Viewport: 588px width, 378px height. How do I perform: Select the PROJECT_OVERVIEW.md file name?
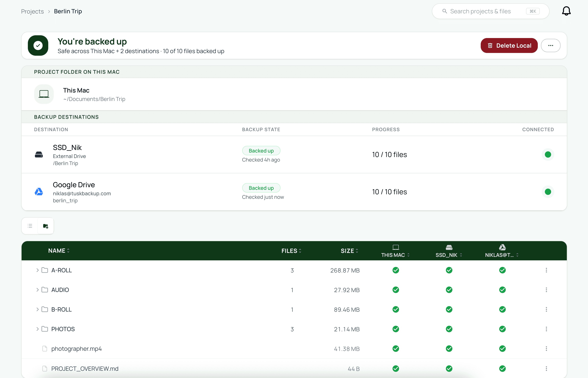pyautogui.click(x=85, y=369)
